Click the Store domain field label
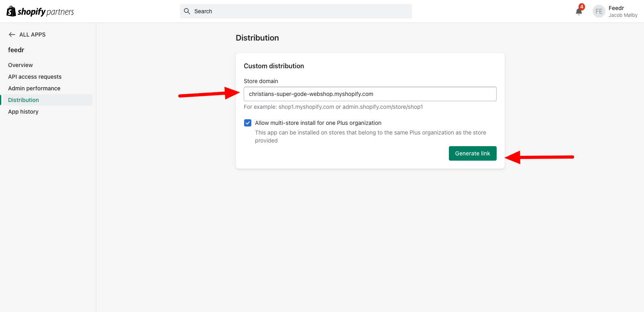Viewport: 644px width, 312px height. pyautogui.click(x=261, y=81)
